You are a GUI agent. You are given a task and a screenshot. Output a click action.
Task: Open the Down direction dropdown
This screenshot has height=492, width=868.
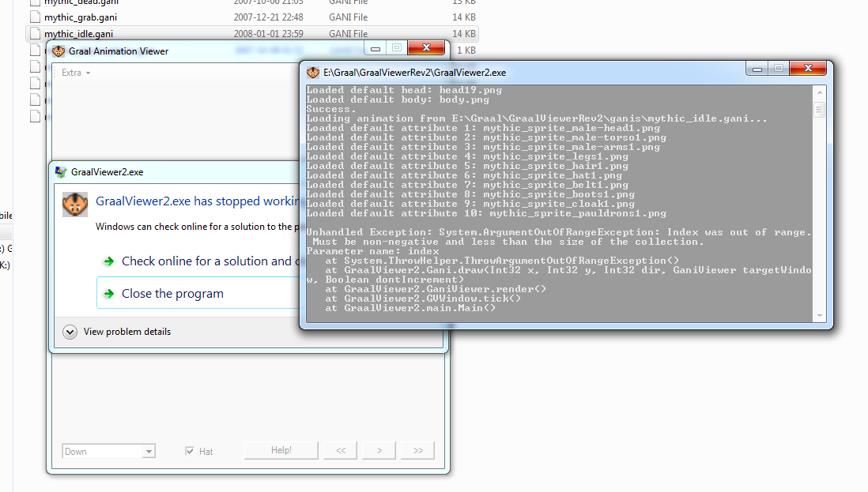pos(149,452)
